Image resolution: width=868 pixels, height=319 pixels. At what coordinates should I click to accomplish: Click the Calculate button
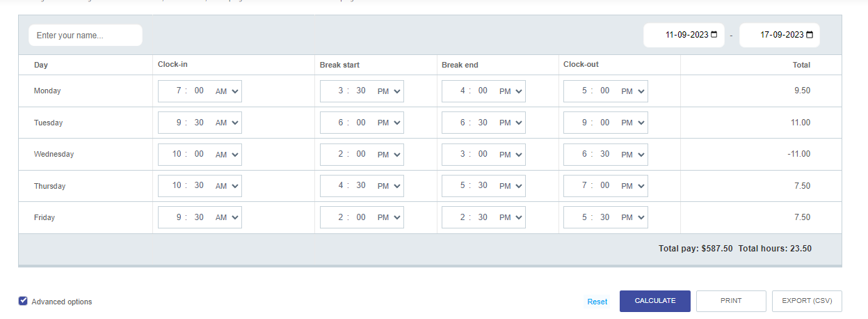tap(654, 301)
